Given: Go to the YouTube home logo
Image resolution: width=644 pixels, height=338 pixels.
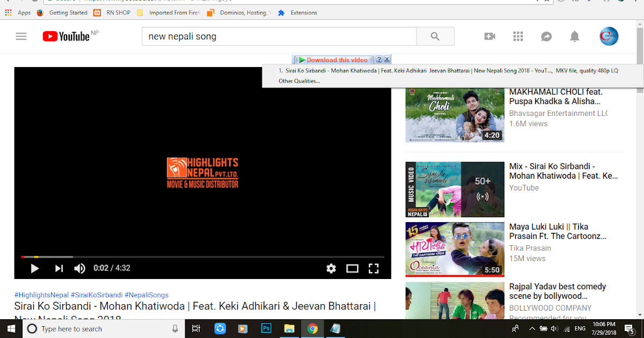Looking at the screenshot, I should 66,36.
